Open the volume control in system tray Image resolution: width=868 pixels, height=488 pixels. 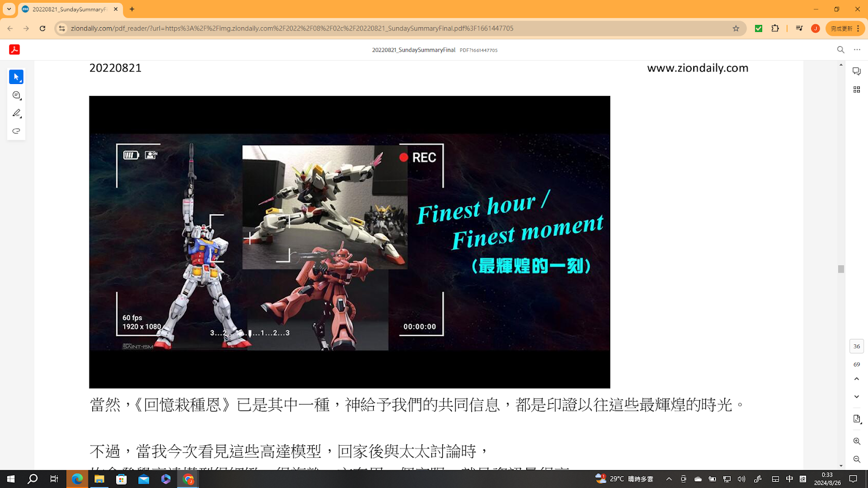tap(742, 479)
